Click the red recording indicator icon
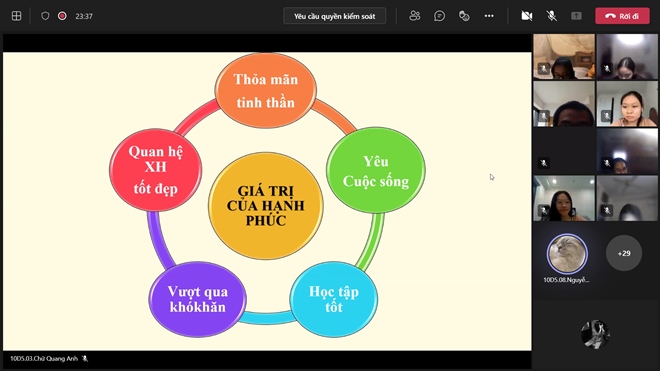Image resolution: width=660 pixels, height=371 pixels. click(x=62, y=16)
